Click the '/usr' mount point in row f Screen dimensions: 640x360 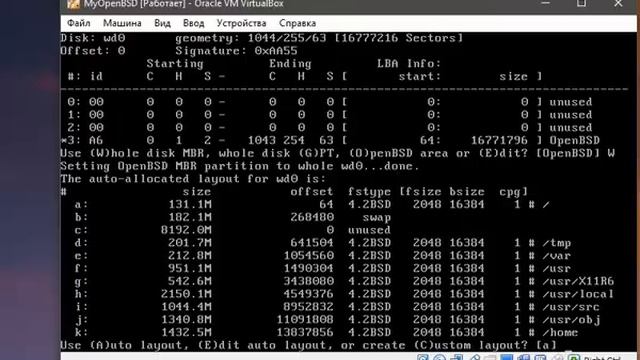point(557,269)
